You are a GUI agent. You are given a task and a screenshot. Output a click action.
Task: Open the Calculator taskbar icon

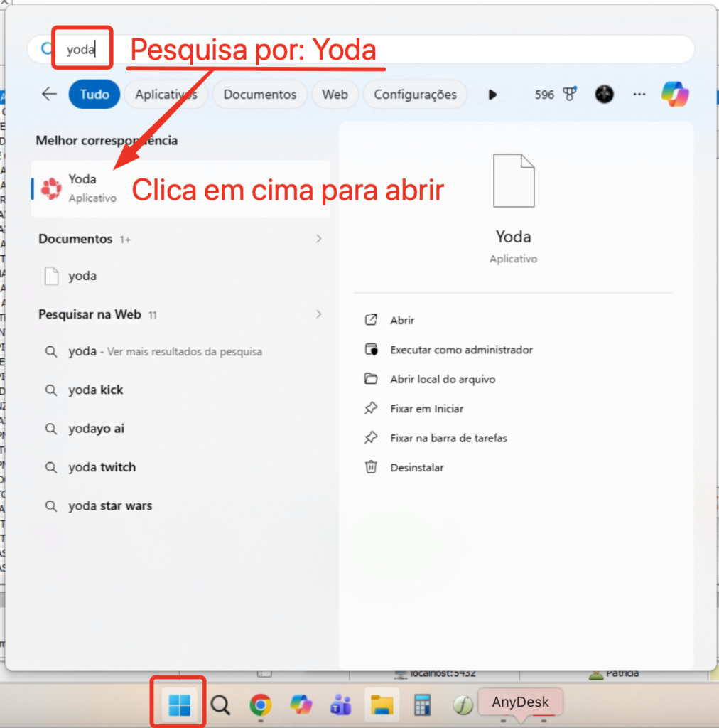click(423, 705)
